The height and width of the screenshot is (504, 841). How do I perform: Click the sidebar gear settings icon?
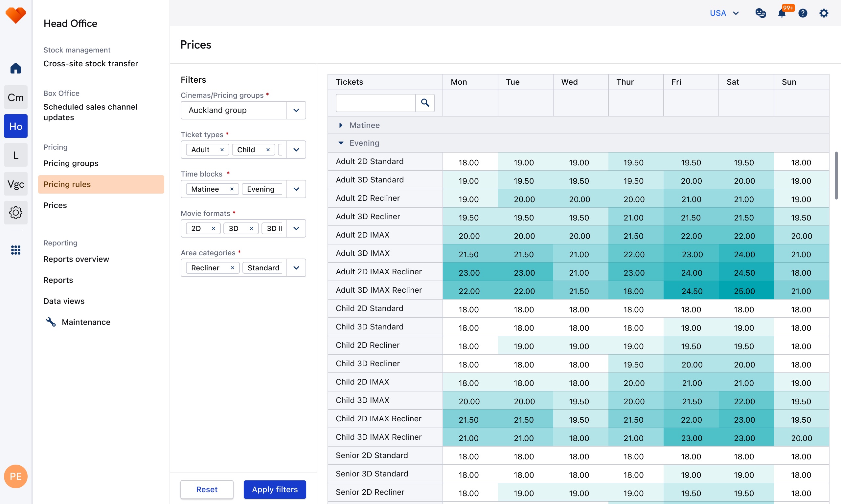[x=16, y=213]
